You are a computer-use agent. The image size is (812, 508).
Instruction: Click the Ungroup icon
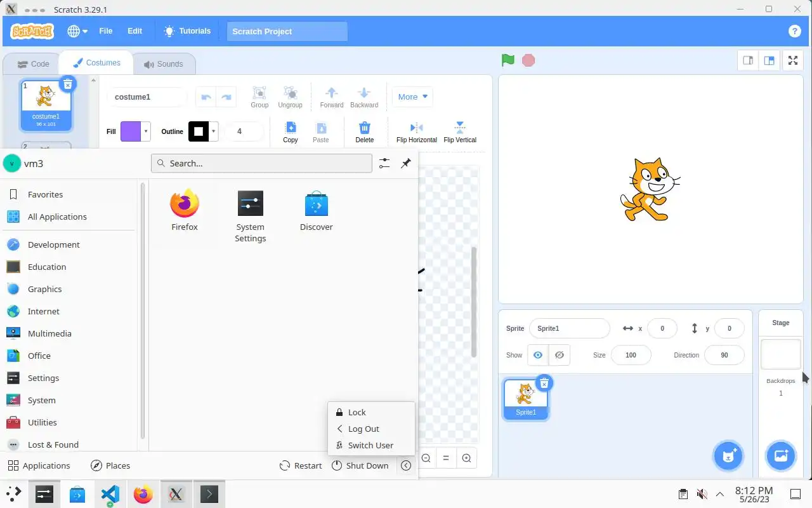[290, 97]
